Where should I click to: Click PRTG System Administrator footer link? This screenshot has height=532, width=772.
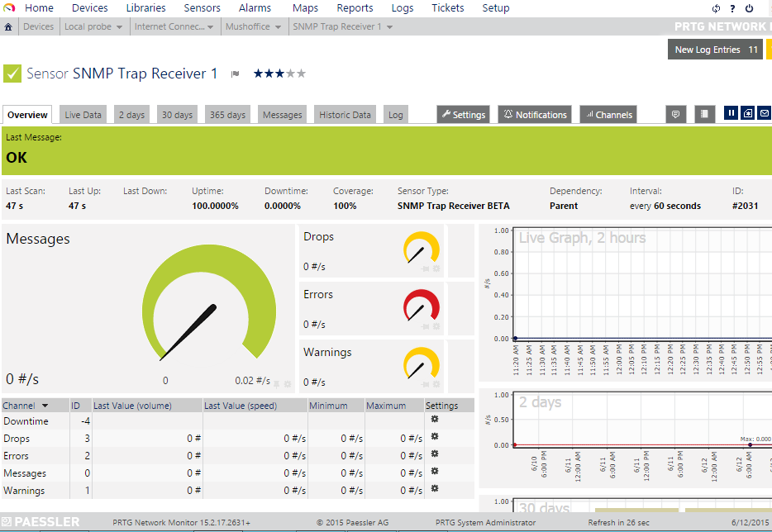[485, 522]
